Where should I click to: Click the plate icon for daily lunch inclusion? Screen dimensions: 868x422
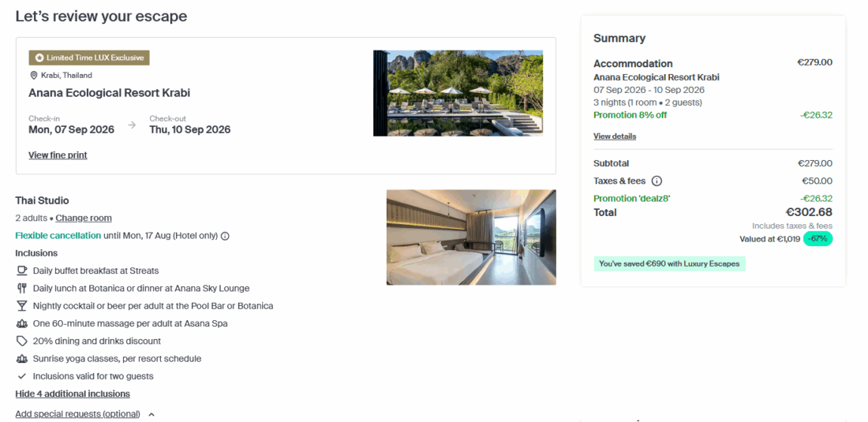(x=21, y=289)
